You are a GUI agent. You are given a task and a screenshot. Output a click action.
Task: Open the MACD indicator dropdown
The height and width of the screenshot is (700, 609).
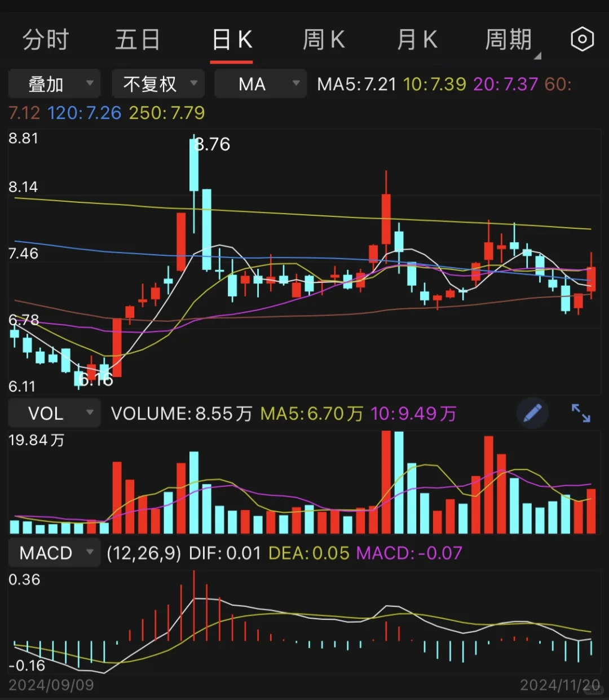[54, 553]
